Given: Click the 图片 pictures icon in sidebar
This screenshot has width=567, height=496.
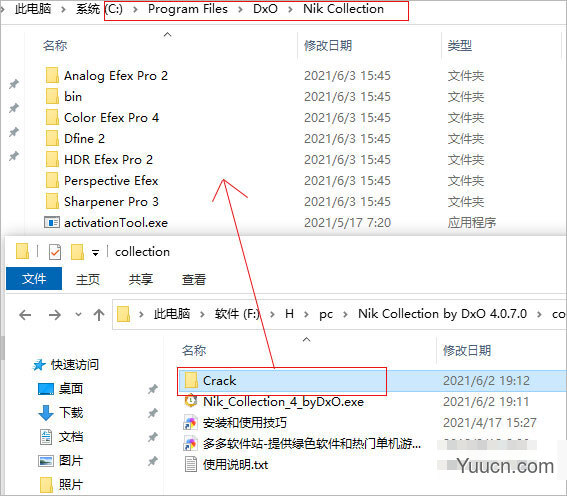Looking at the screenshot, I should [x=46, y=461].
